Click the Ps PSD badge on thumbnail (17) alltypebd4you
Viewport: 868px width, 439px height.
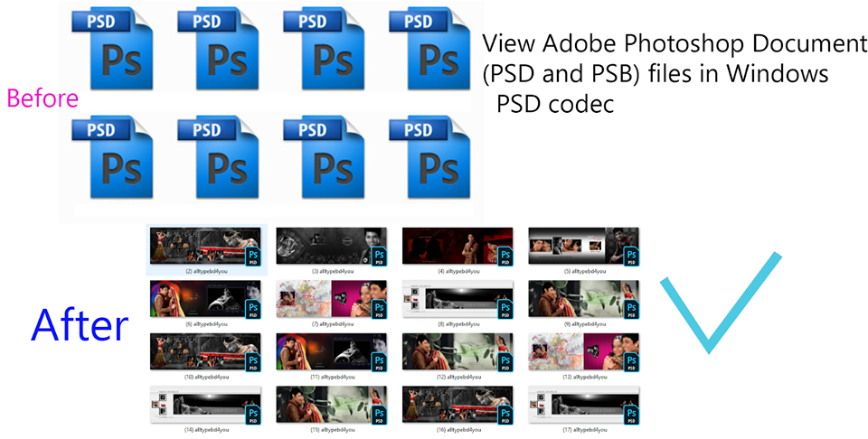pyautogui.click(x=632, y=416)
